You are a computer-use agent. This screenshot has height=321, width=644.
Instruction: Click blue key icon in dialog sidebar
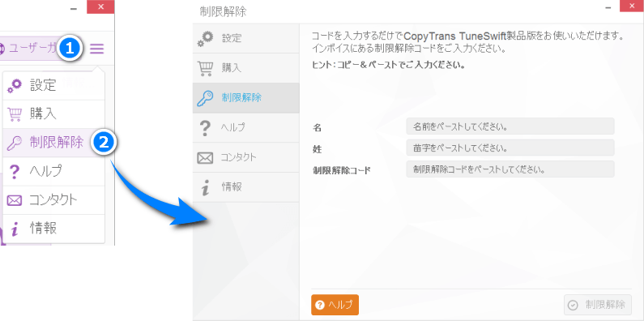coord(205,99)
